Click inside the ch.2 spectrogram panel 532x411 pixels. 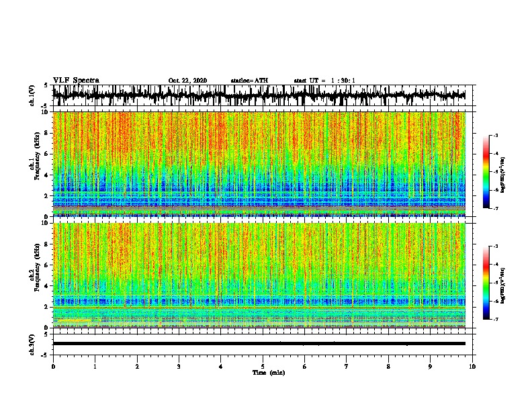tap(259, 275)
